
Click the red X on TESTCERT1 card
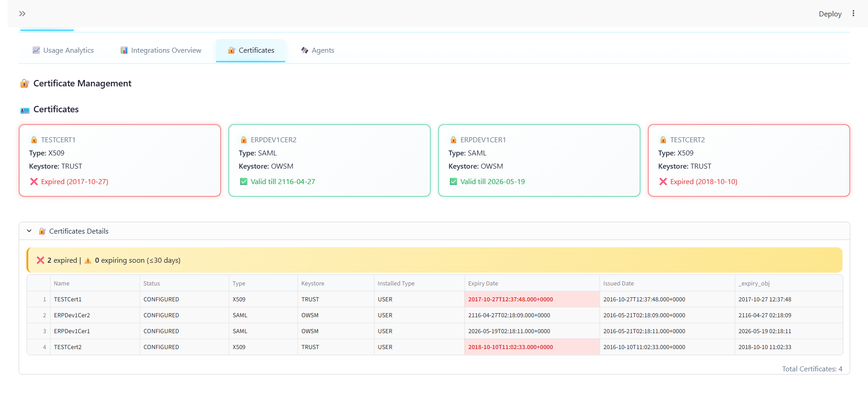pyautogui.click(x=34, y=182)
